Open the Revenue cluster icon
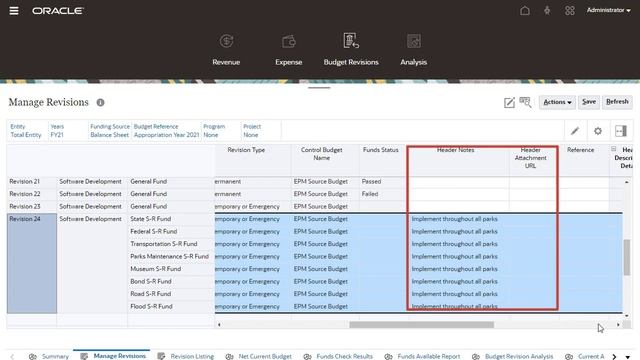Image resolution: width=640 pixels, height=360 pixels. coord(226,50)
